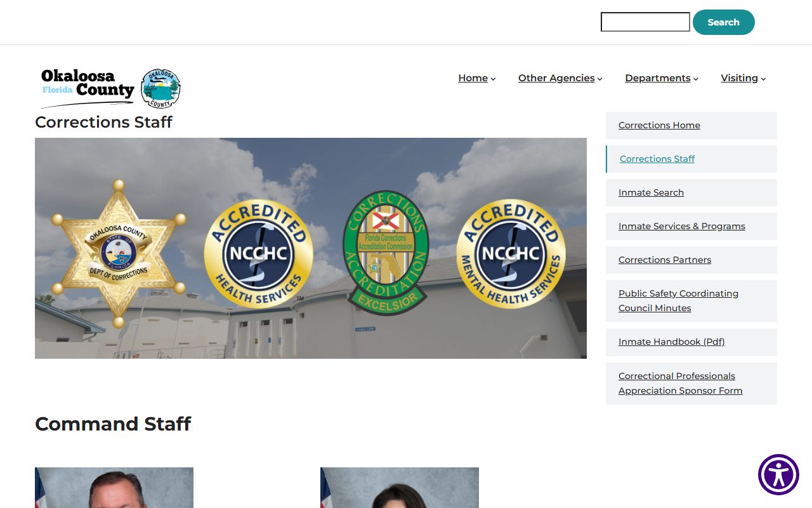Expand the chevron next to Other Agencies
This screenshot has height=508, width=812.
tap(599, 79)
